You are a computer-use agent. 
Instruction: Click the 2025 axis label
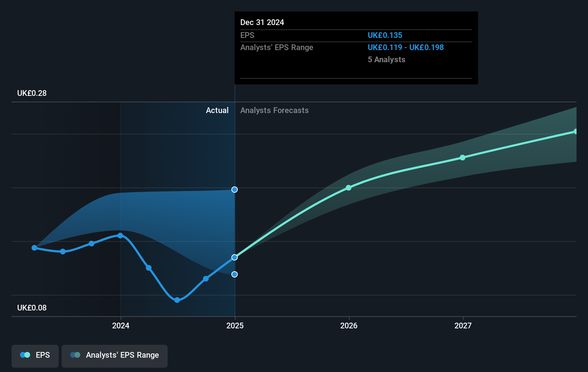235,326
